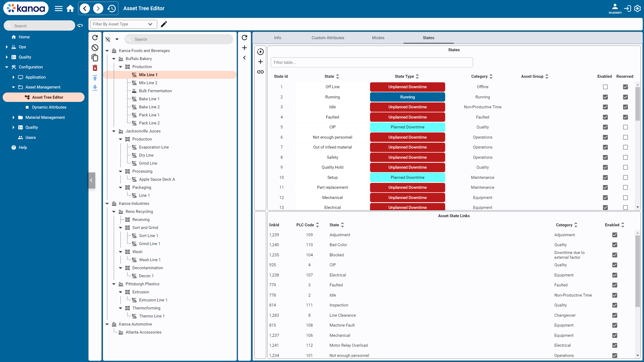Image resolution: width=644 pixels, height=362 pixels.
Task: Expand Material Management in the sidebar
Action: click(x=13, y=117)
